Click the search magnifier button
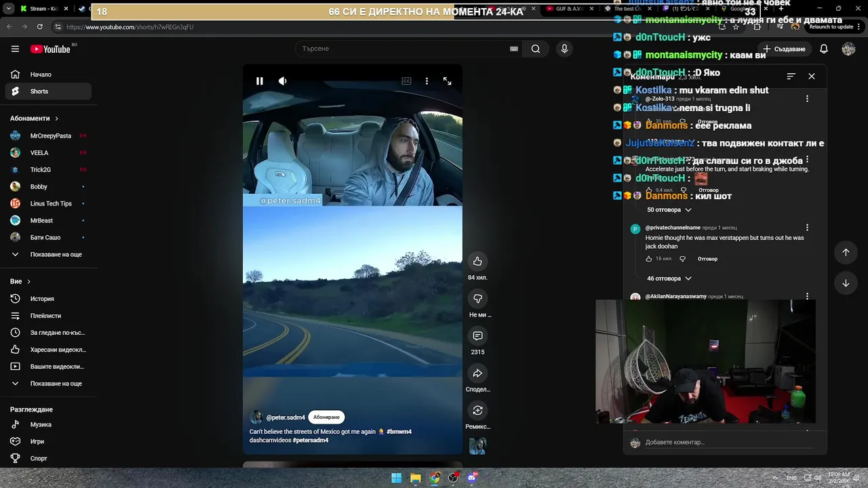The image size is (868, 488). click(536, 49)
